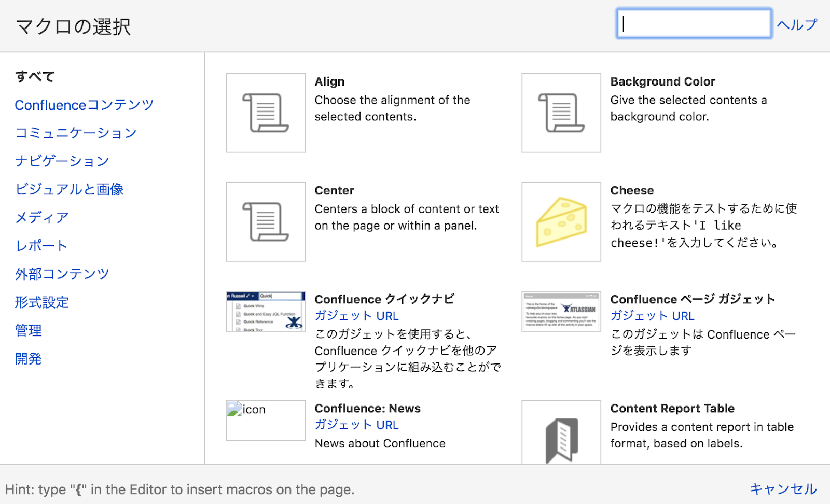
Task: Click the 'Hint: type' footer text
Action: pos(179,489)
